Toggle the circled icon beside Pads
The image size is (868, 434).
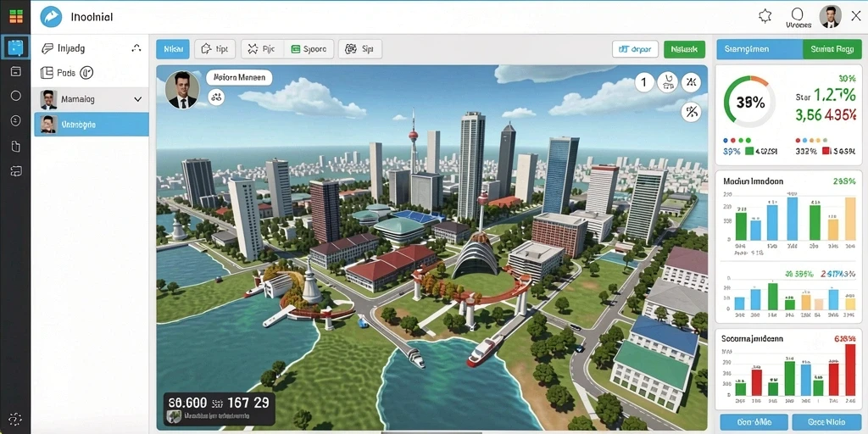pos(87,73)
